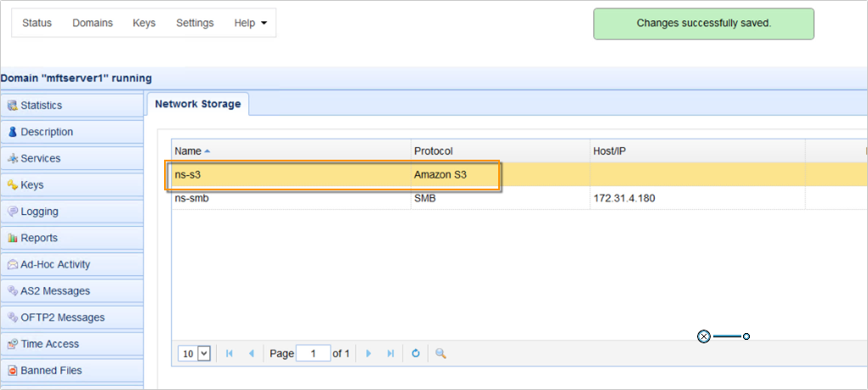
Task: Open Banned Files sidebar item
Action: (x=51, y=370)
